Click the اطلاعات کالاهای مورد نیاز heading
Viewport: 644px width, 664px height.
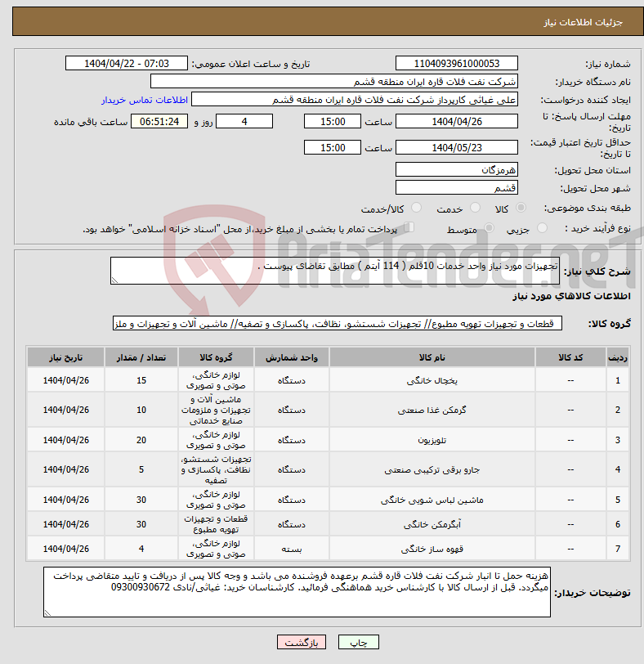571,296
